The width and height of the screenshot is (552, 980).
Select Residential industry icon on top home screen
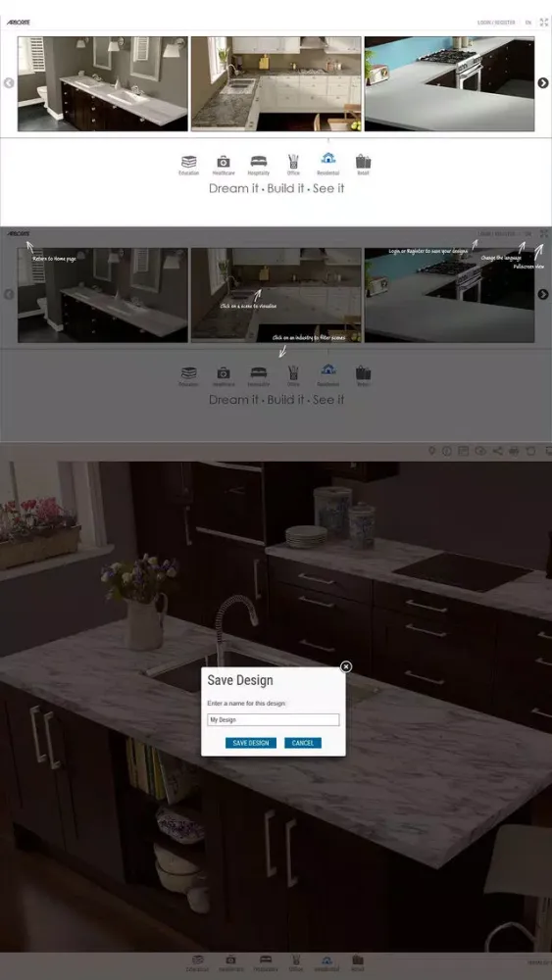[x=328, y=158]
